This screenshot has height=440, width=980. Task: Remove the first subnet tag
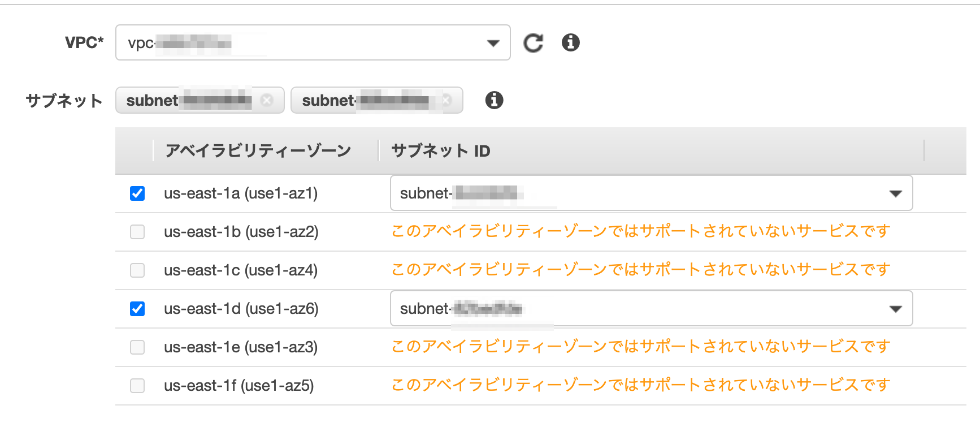(267, 100)
